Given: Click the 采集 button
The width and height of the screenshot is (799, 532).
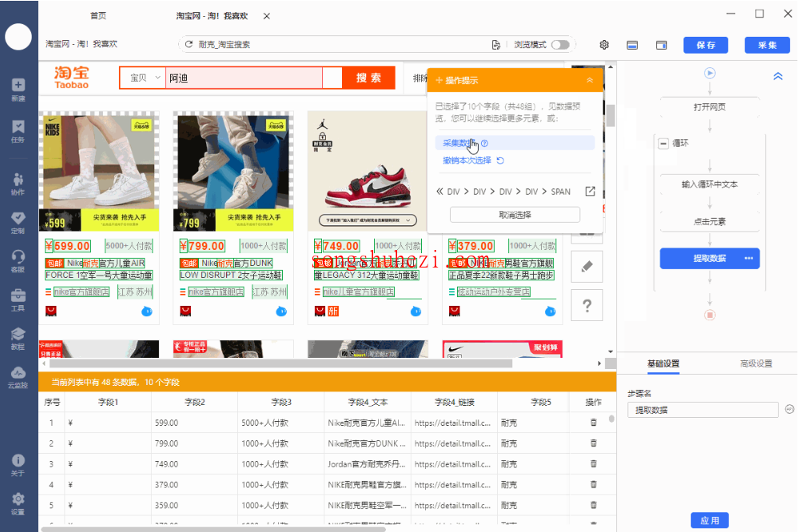Looking at the screenshot, I should point(767,45).
